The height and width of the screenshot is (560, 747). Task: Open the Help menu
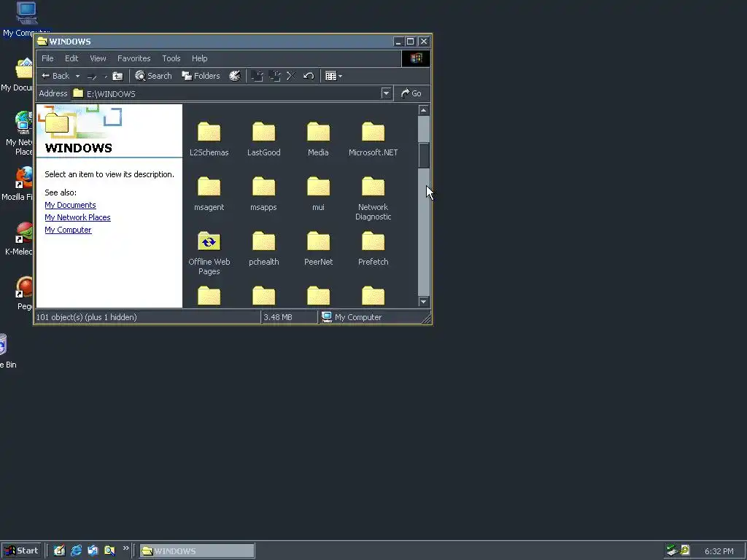(200, 58)
